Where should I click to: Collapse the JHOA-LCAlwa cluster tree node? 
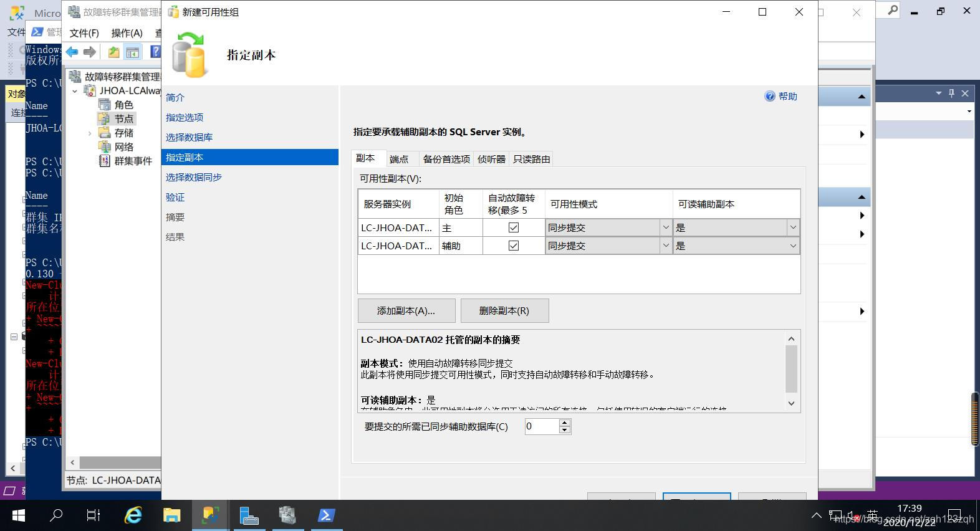[75, 91]
